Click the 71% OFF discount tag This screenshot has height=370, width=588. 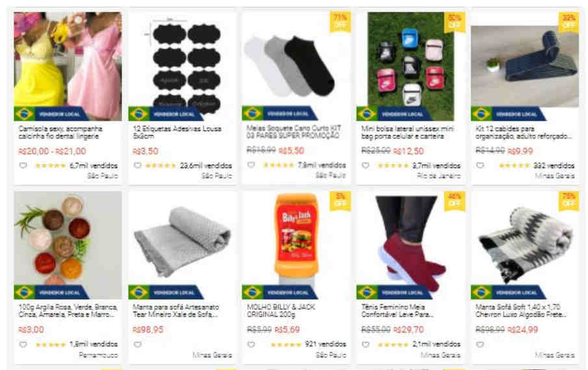pos(340,21)
